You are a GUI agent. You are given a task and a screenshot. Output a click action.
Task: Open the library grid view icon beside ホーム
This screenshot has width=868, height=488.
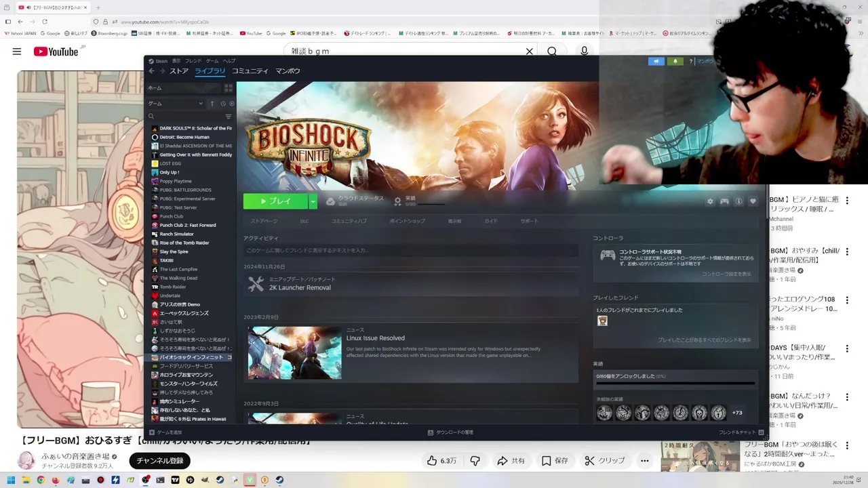coord(229,88)
